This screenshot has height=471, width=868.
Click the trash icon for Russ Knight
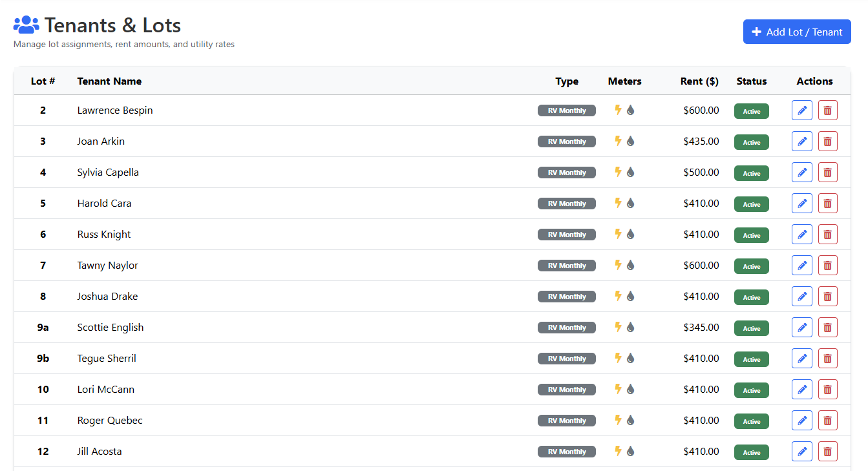pyautogui.click(x=827, y=235)
